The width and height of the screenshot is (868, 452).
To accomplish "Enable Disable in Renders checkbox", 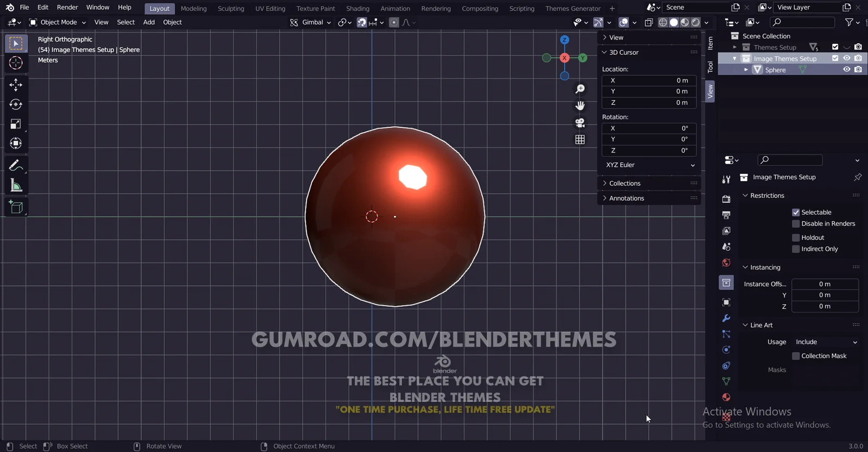I will tap(796, 224).
